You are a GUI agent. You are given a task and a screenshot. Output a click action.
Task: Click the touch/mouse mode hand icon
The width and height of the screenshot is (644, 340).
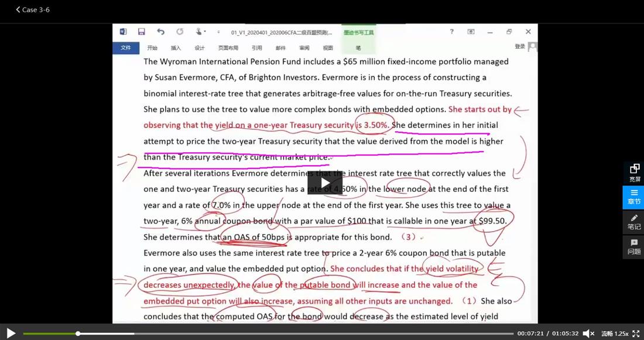tap(199, 32)
